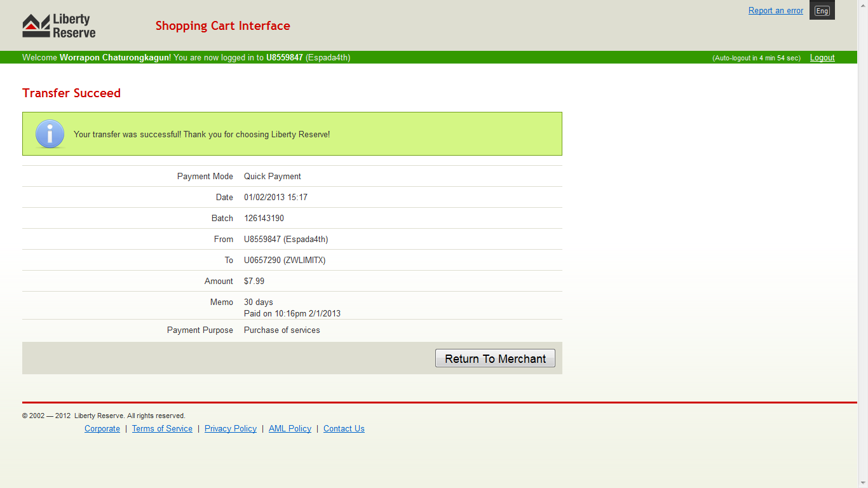Open the Terms of Service link

[x=162, y=429]
